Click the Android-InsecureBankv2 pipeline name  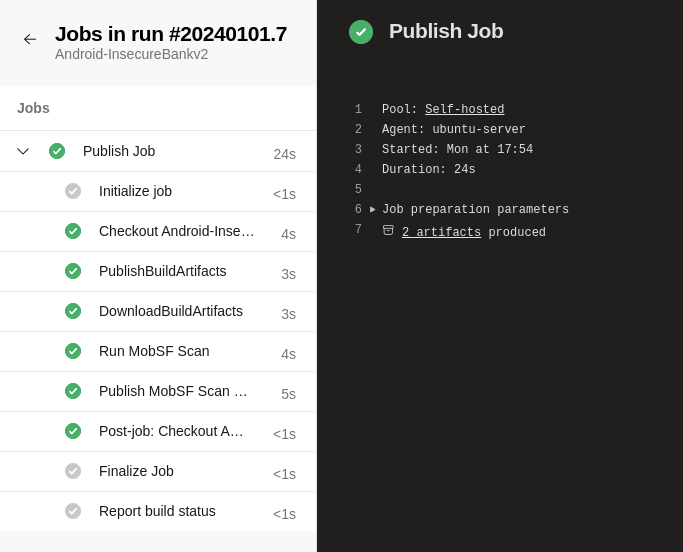pos(132,54)
